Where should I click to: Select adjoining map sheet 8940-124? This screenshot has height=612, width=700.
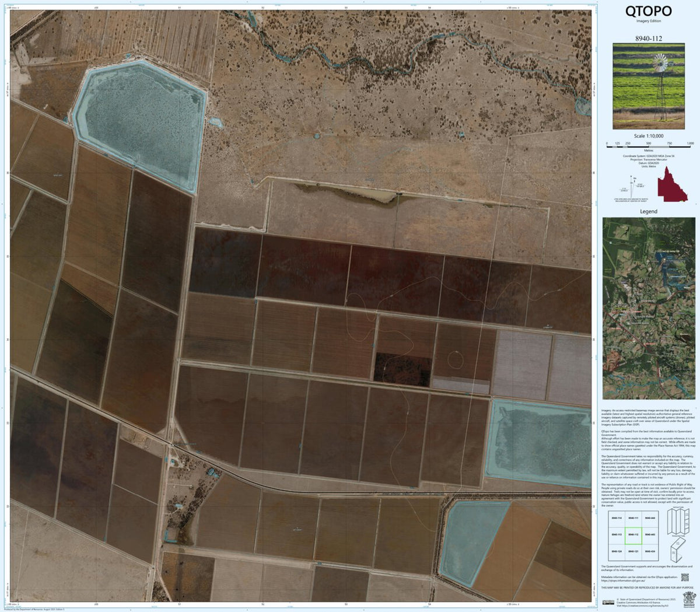click(x=617, y=551)
